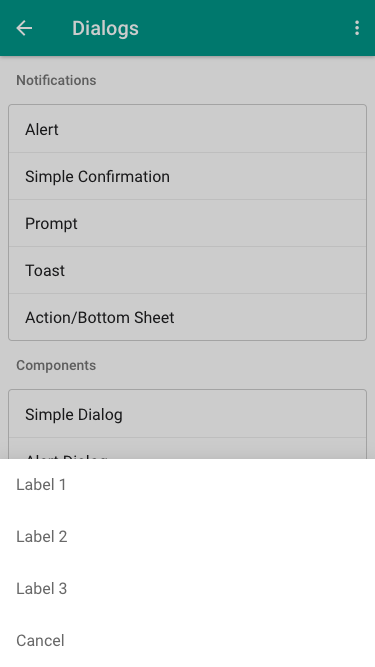Image resolution: width=375 pixels, height=667 pixels.
Task: Dismiss the sheet with the Cancel option
Action: coord(188,640)
